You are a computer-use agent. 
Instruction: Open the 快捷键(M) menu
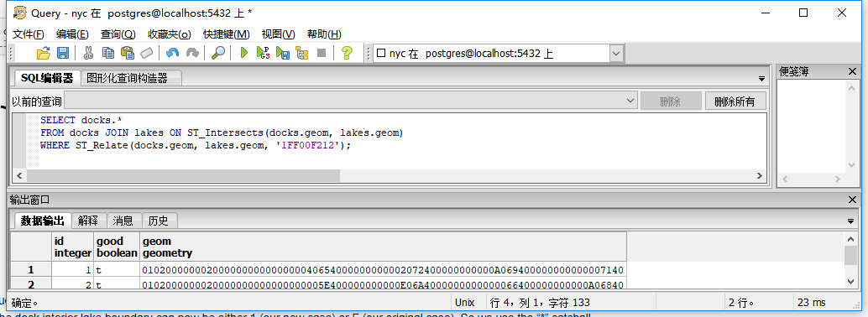coord(227,34)
